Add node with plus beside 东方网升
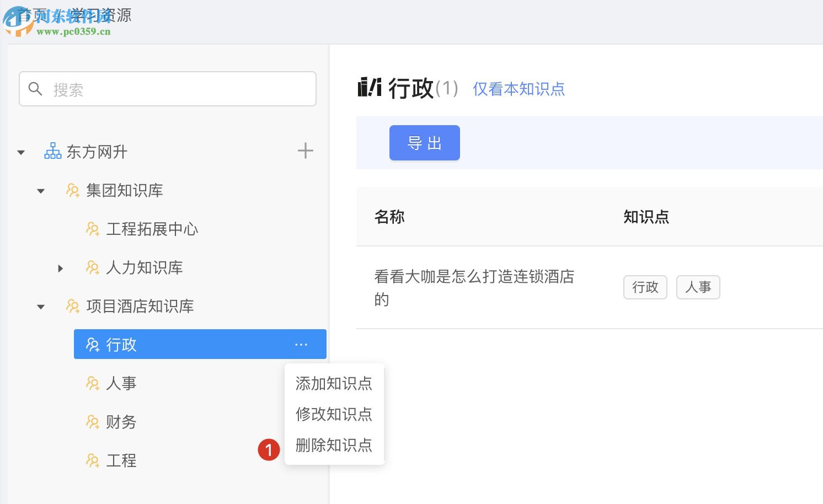The width and height of the screenshot is (823, 504). coord(306,151)
